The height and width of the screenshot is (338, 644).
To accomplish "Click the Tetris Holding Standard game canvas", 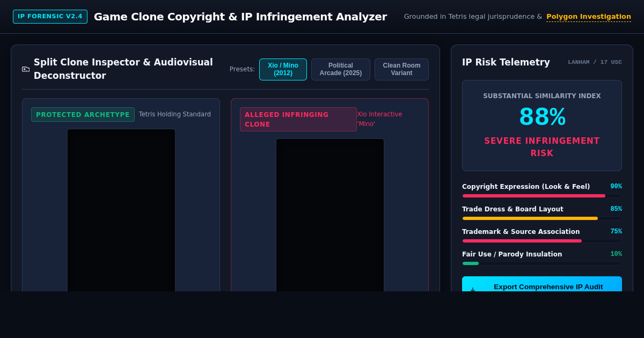I will 121,210.
